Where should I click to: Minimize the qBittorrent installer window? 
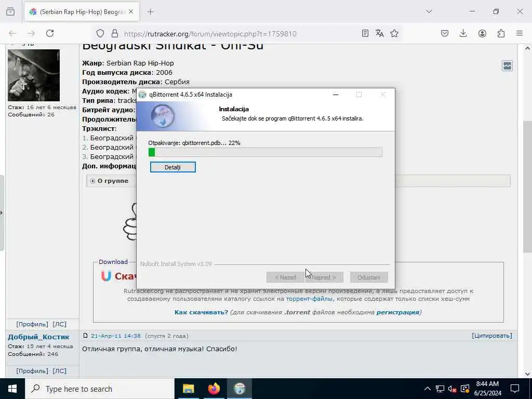click(x=336, y=95)
